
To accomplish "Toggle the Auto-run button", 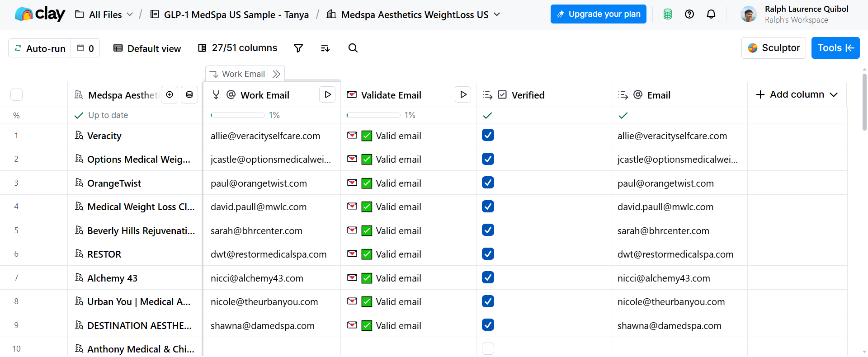I will coord(40,48).
